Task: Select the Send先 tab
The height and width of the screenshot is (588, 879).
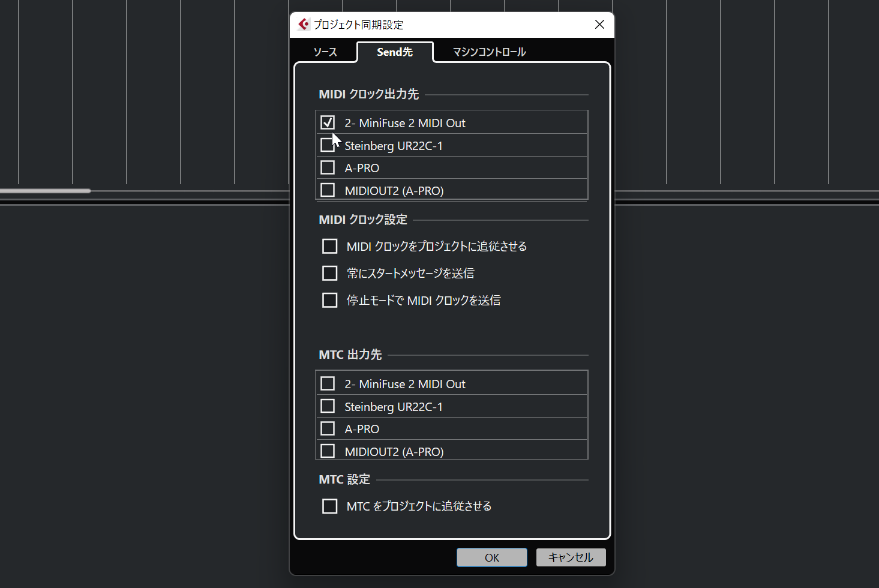Action: [395, 52]
